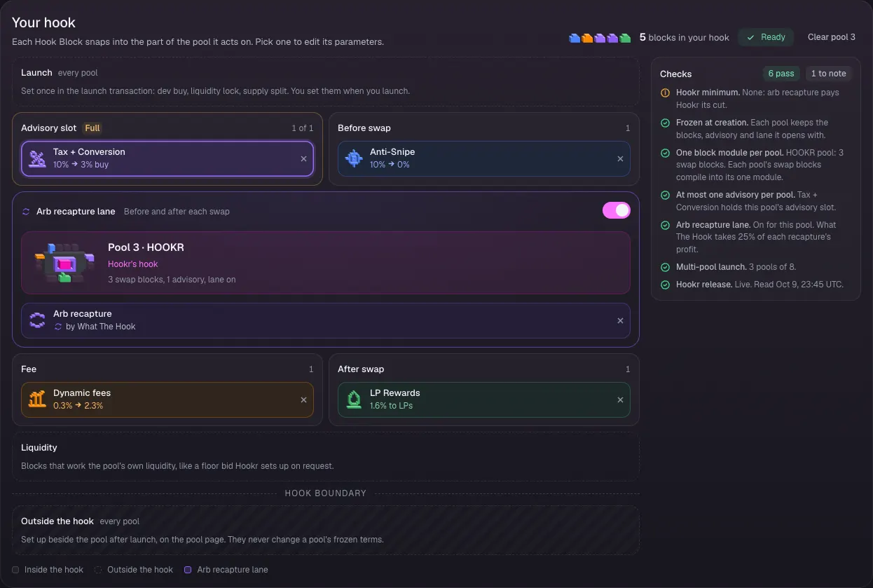Click the Launch section heading
Image resolution: width=873 pixels, height=588 pixels.
click(x=36, y=73)
